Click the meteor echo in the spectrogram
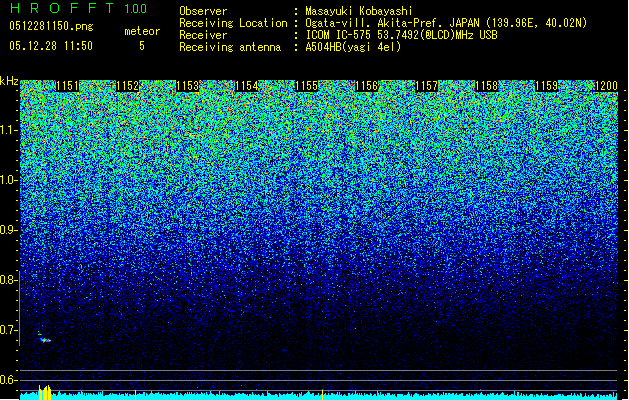The image size is (629, 400). point(44,338)
